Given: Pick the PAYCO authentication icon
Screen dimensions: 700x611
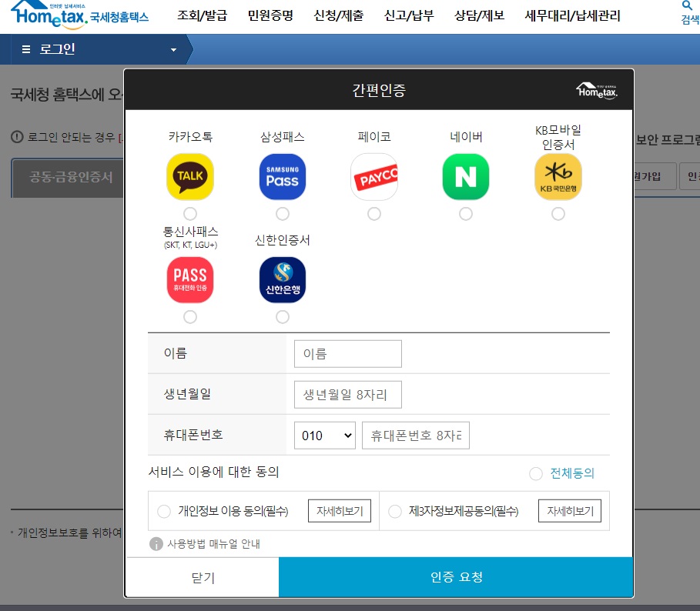Looking at the screenshot, I should (x=374, y=177).
